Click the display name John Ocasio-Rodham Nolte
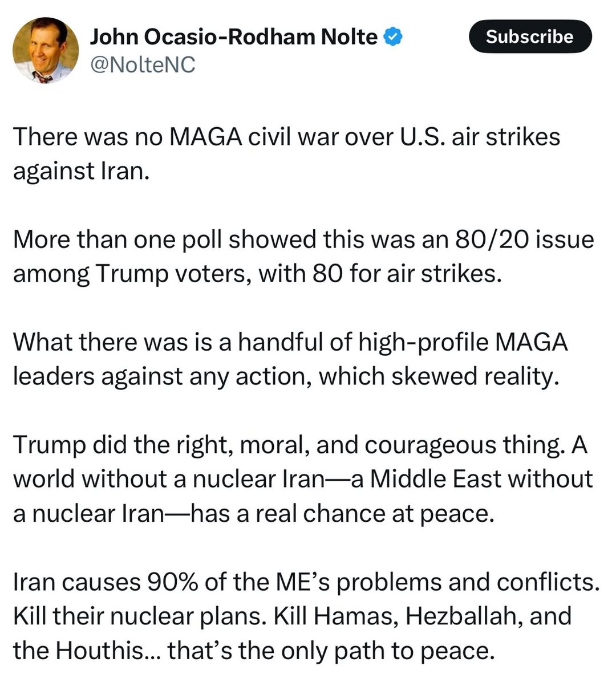This screenshot has width=616, height=674. (233, 37)
